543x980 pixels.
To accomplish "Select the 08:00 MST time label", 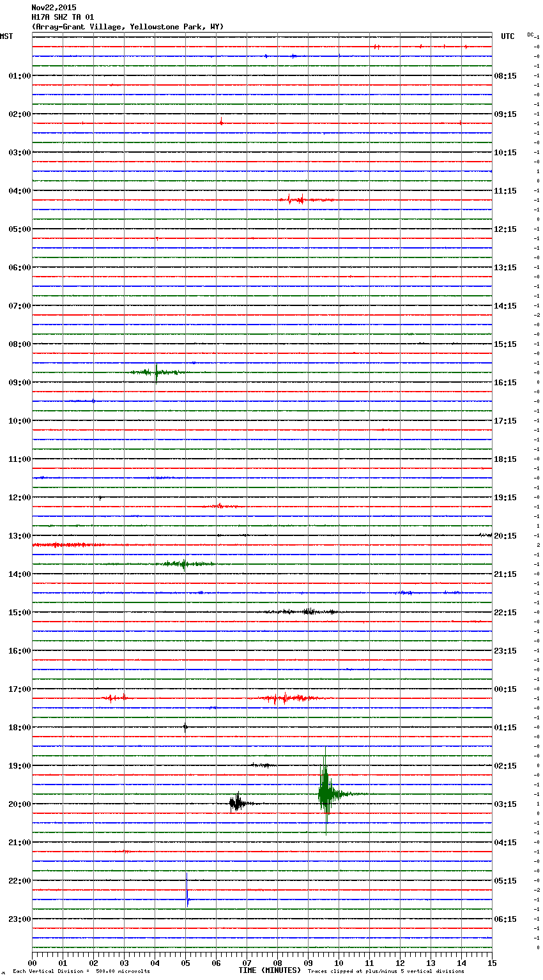I will (x=19, y=344).
